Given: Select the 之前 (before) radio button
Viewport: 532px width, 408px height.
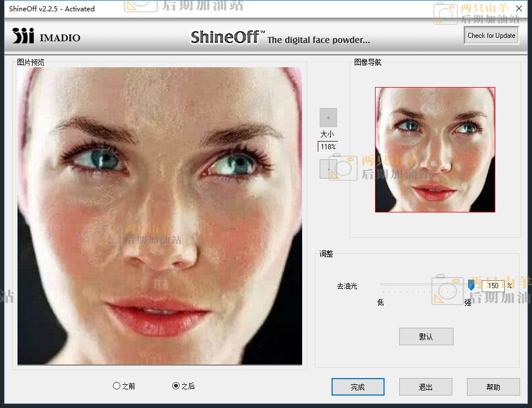Looking at the screenshot, I should (117, 386).
